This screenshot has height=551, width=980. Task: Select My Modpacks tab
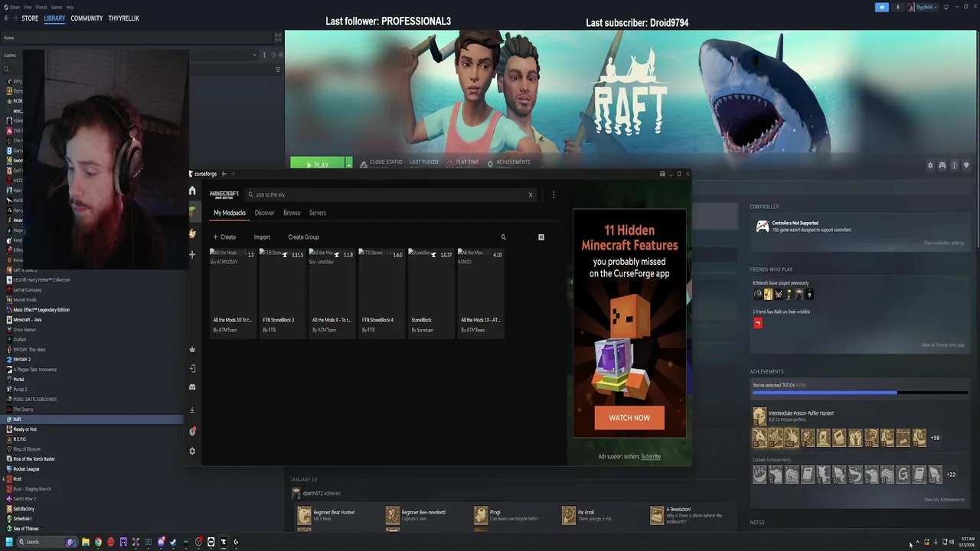pos(230,213)
